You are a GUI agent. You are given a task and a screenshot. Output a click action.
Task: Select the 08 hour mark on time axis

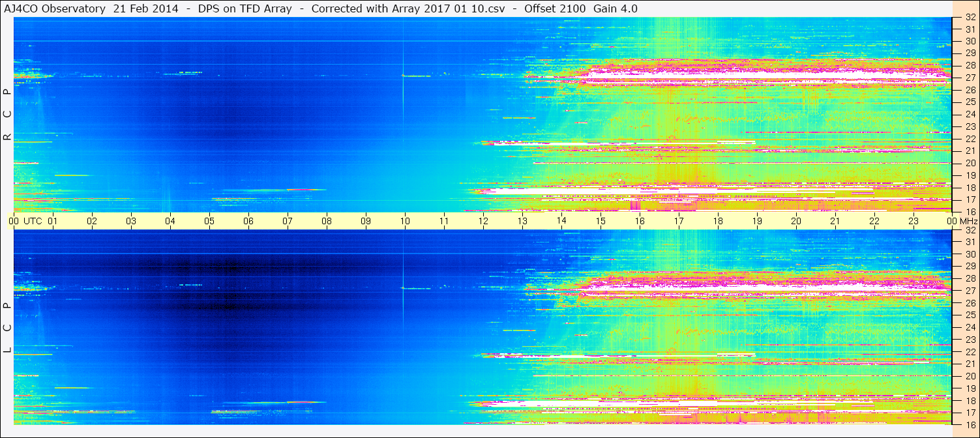(x=327, y=221)
